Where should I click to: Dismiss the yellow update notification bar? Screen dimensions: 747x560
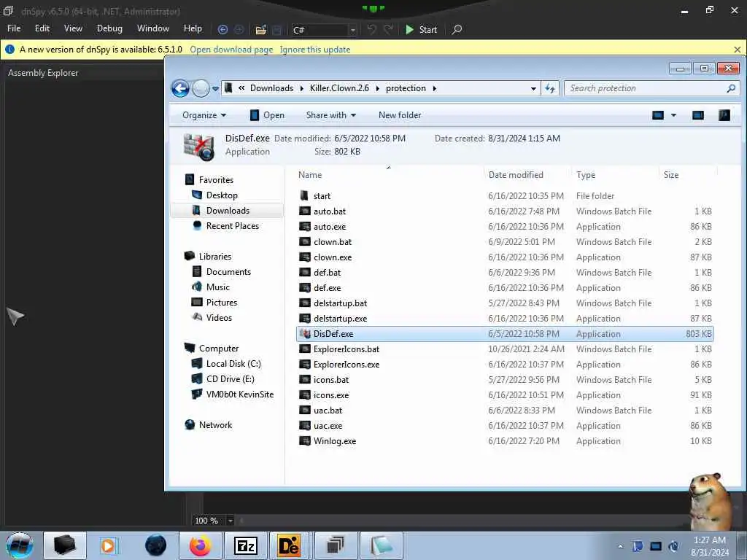738,50
